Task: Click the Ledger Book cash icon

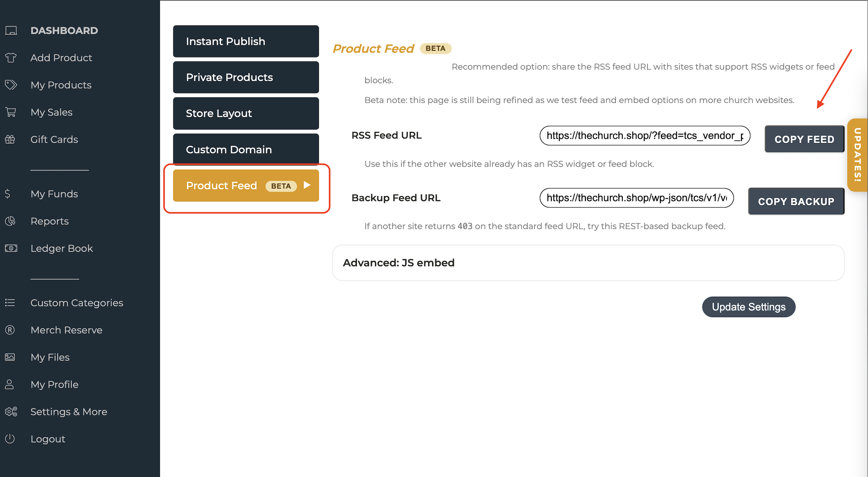Action: pyautogui.click(x=11, y=248)
